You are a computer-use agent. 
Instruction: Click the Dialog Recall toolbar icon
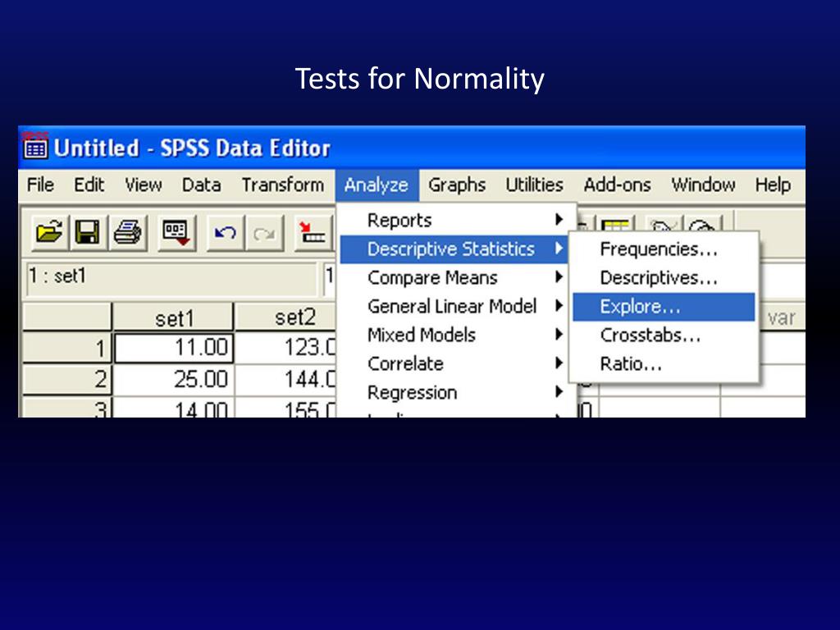(x=177, y=233)
